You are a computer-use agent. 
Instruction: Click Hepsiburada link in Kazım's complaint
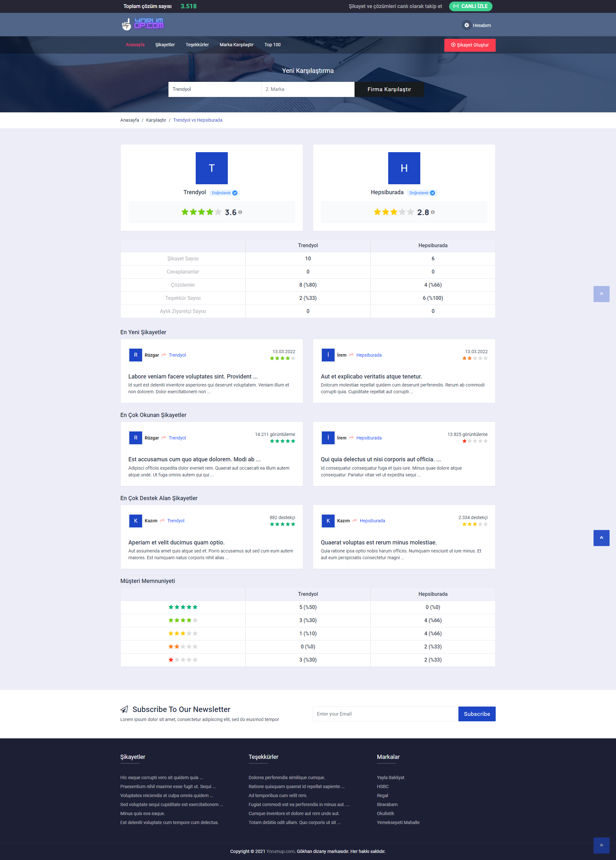point(372,521)
